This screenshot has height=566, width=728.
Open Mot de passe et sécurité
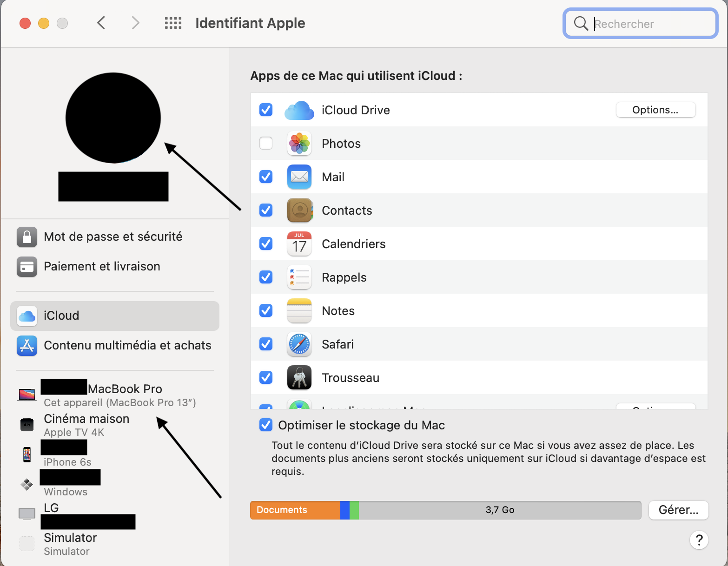[x=113, y=237]
